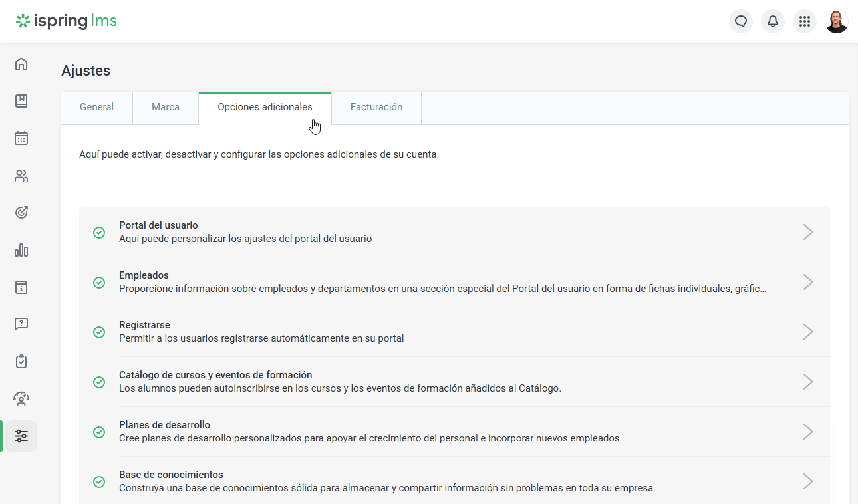Switch to the Facturación tab
This screenshot has height=504, width=858.
[x=376, y=107]
